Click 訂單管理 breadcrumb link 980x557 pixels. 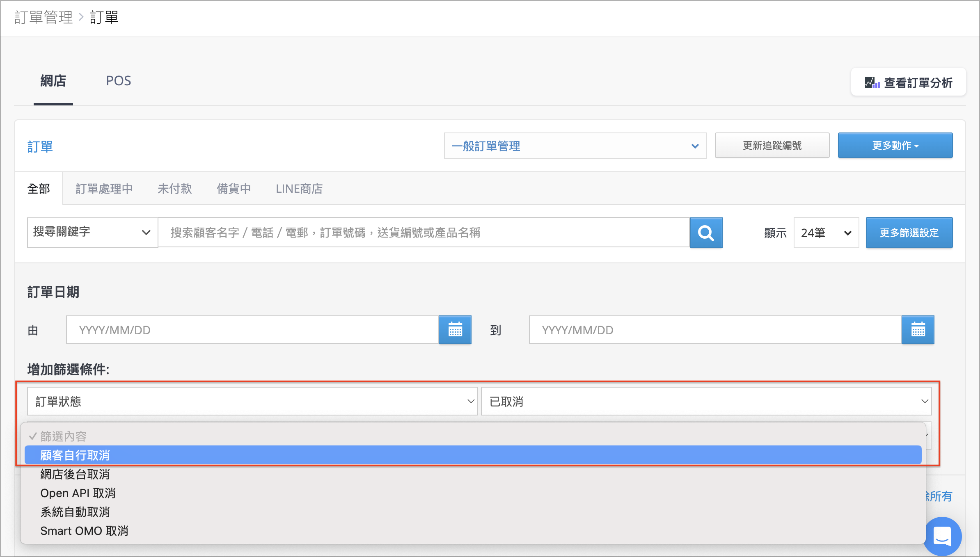[x=44, y=17]
